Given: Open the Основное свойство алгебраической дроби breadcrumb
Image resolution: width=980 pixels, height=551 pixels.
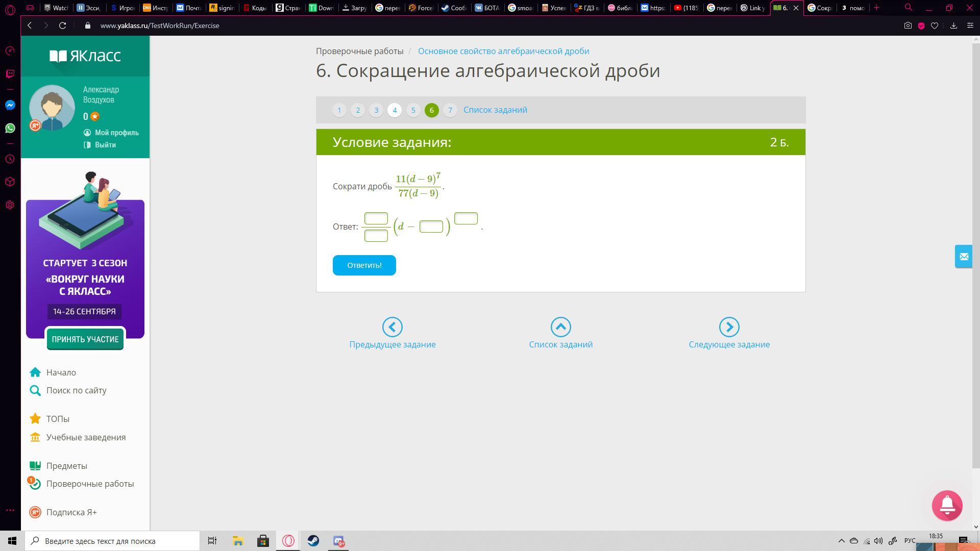Looking at the screenshot, I should 503,51.
